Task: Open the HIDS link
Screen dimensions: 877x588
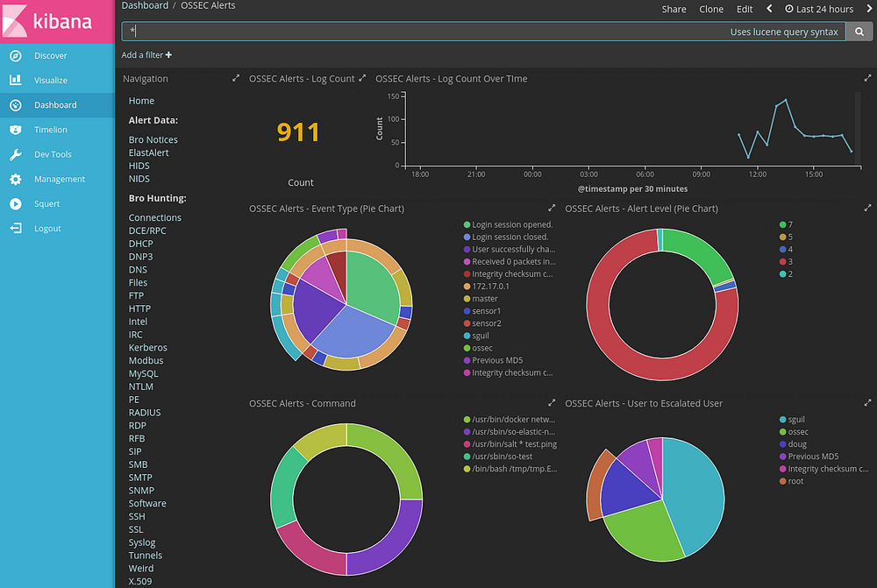Action: pos(139,166)
